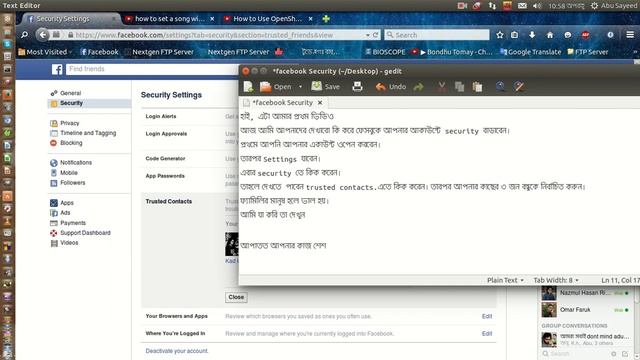Expand the recent files arrow beside Open

[300, 87]
